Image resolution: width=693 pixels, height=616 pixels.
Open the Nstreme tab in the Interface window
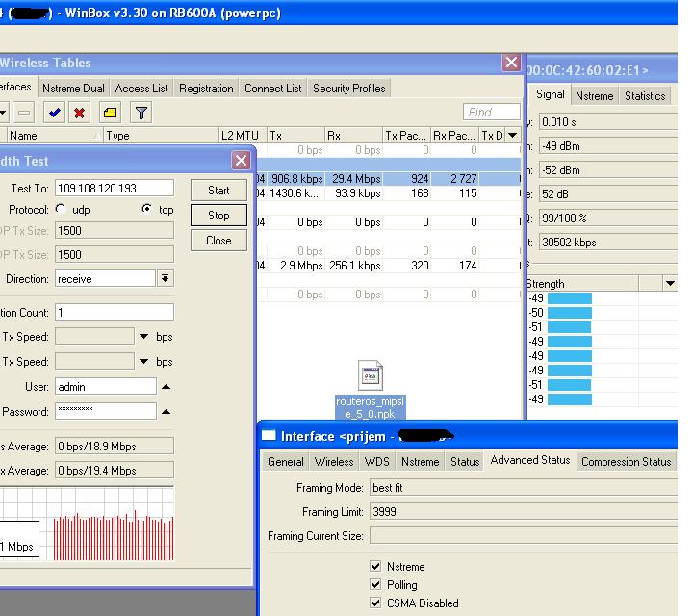421,462
